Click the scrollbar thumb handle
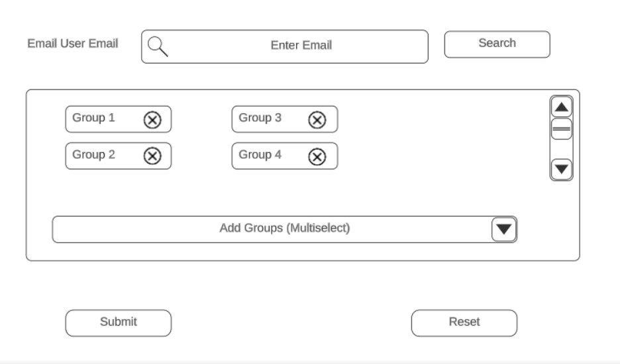620x364 pixels. click(x=562, y=128)
